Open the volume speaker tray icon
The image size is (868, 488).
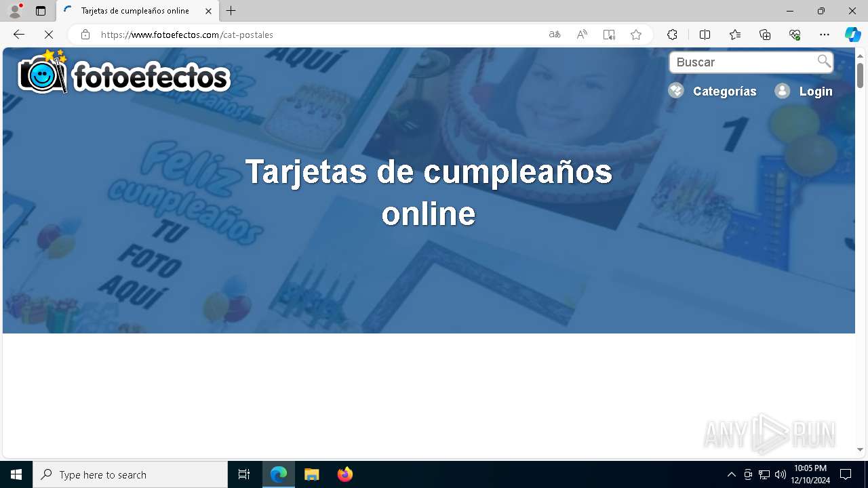click(781, 474)
